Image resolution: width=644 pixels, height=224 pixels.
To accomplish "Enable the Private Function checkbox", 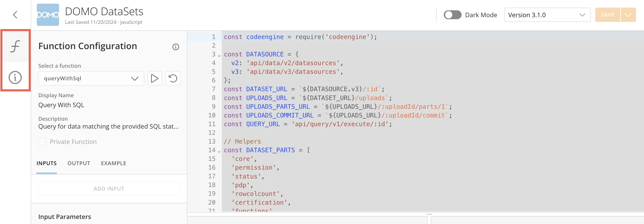I will tap(42, 142).
